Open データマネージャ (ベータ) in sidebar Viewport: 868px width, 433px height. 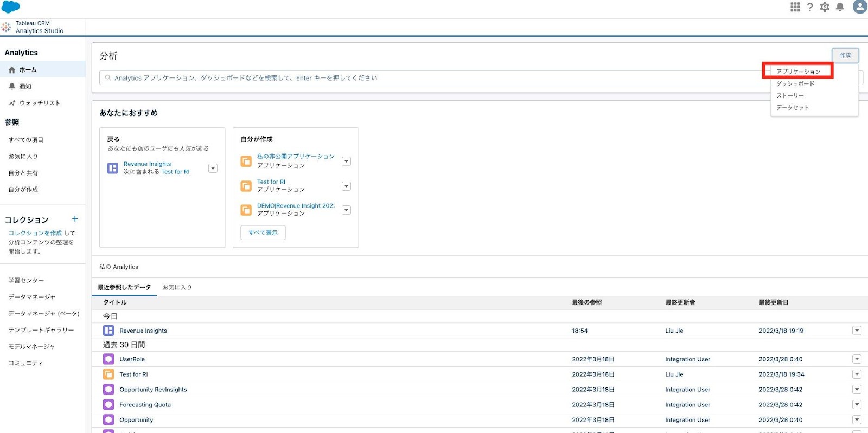[43, 313]
